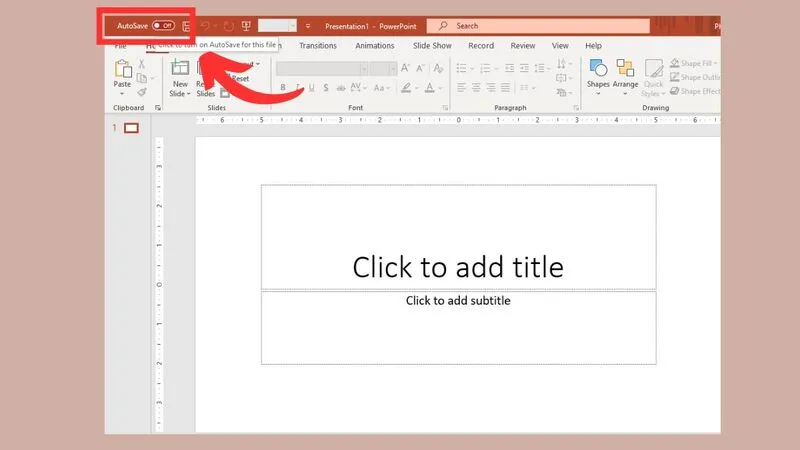Toggle Underline formatting
Image resolution: width=800 pixels, height=450 pixels.
point(312,88)
